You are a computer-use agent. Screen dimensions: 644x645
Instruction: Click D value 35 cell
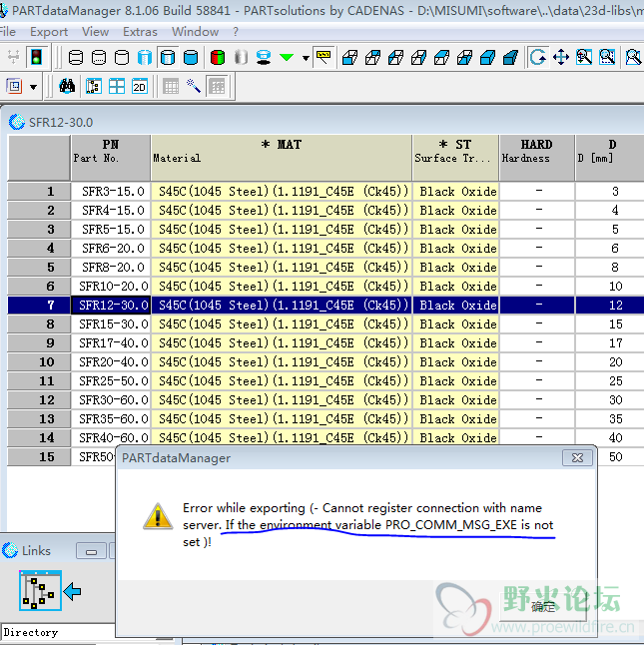pyautogui.click(x=609, y=418)
